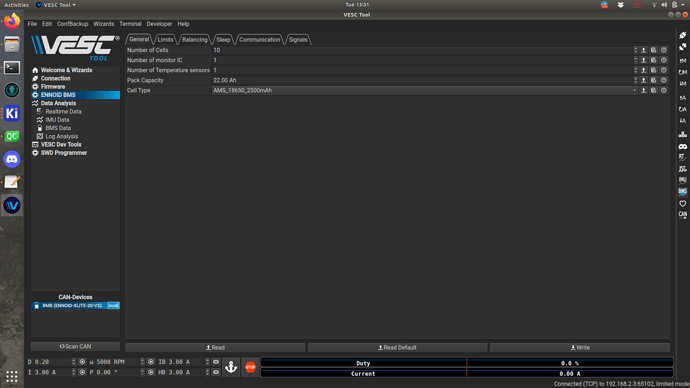The width and height of the screenshot is (690, 388).
Task: Click stepper arrows on D 0.20 field
Action: coord(73,362)
